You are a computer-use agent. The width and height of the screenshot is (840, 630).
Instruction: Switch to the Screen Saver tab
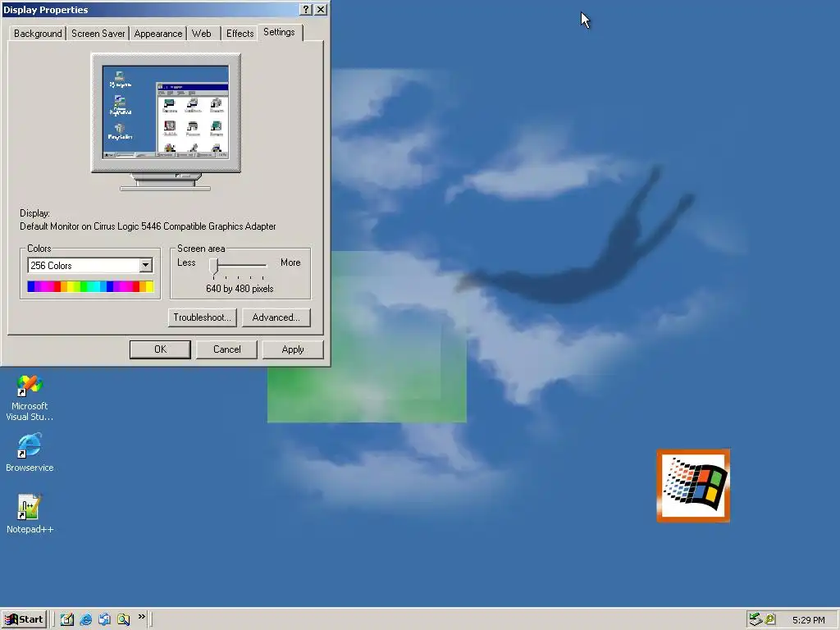pyautogui.click(x=98, y=33)
